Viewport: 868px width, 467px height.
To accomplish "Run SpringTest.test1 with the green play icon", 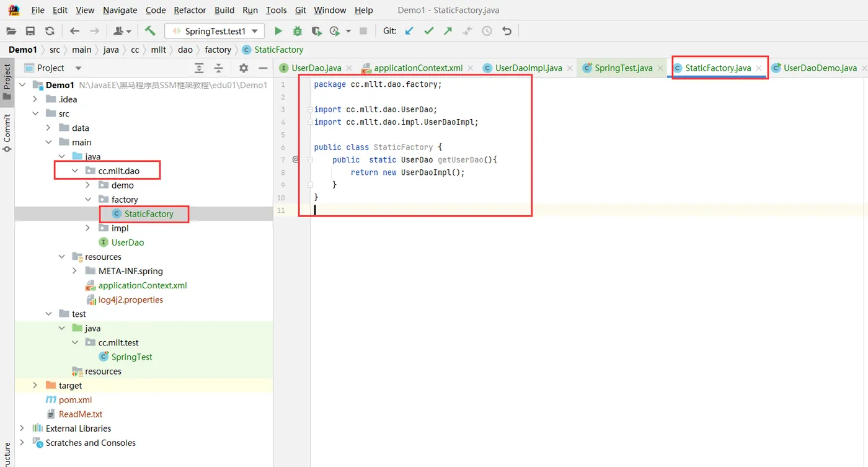I will [x=278, y=31].
